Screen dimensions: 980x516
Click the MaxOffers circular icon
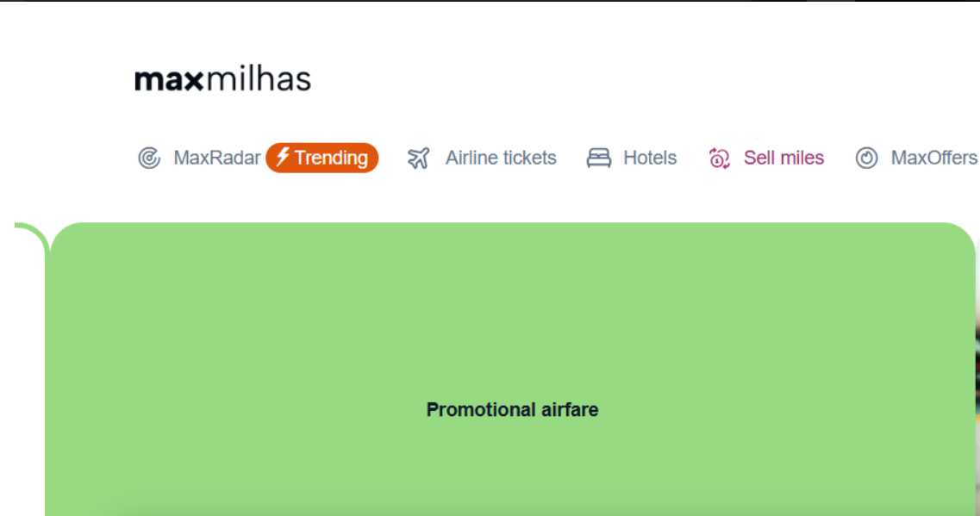click(866, 158)
